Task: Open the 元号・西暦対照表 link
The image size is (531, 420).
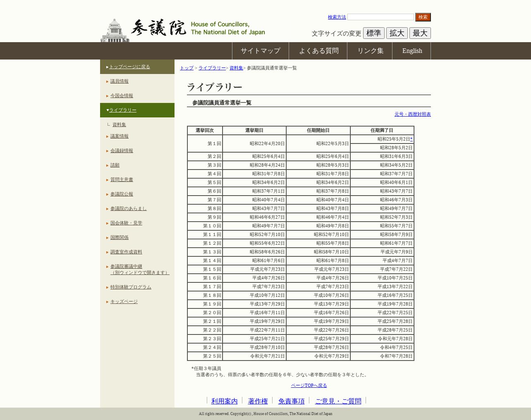Action: [412, 114]
